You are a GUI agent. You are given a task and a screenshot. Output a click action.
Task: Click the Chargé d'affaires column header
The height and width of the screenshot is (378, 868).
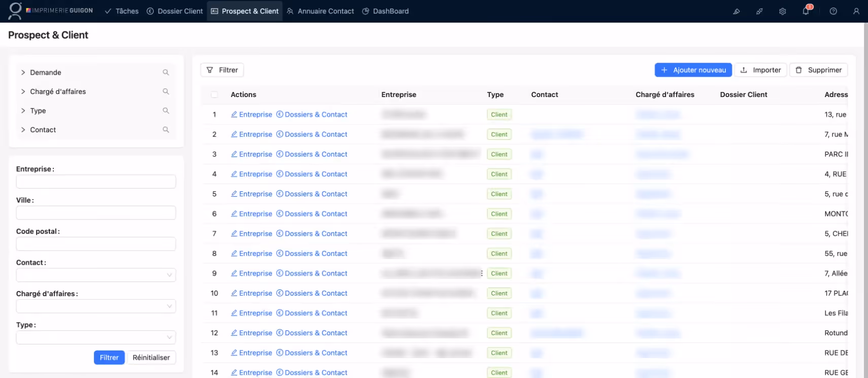pyautogui.click(x=665, y=94)
